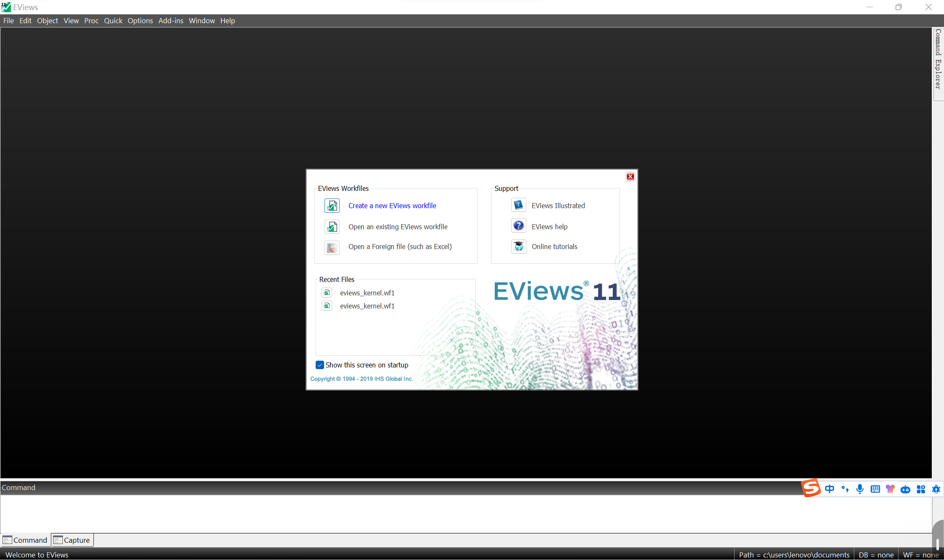The width and height of the screenshot is (944, 560).
Task: Open the Quick menu
Action: 113,20
